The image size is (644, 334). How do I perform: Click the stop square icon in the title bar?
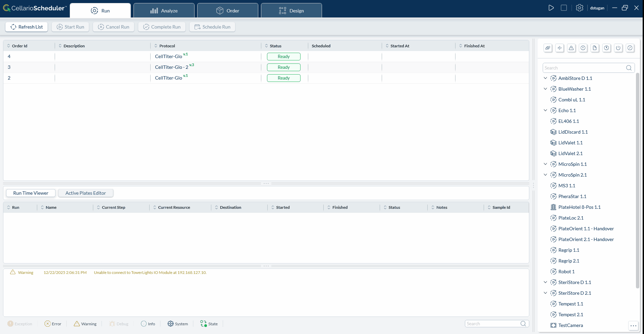click(x=564, y=8)
